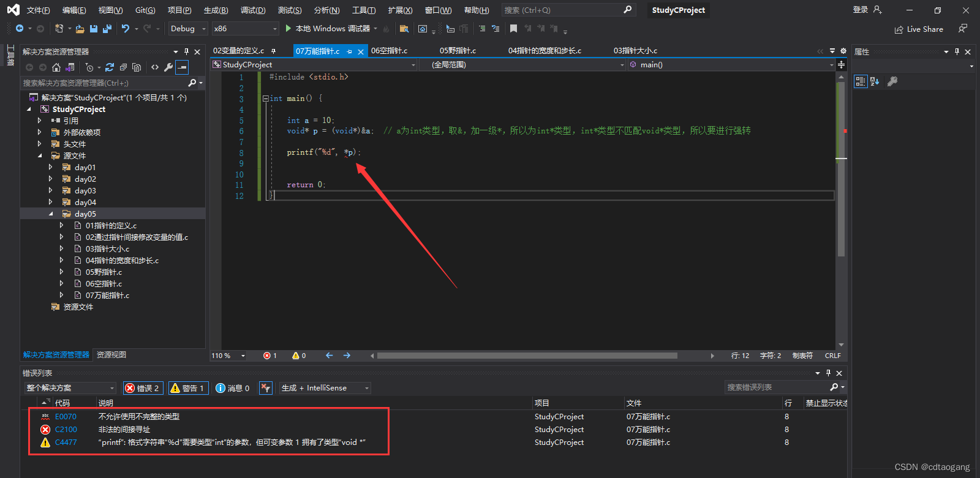Click the feedback icon near Live Share
980x478 pixels.
(x=963, y=29)
